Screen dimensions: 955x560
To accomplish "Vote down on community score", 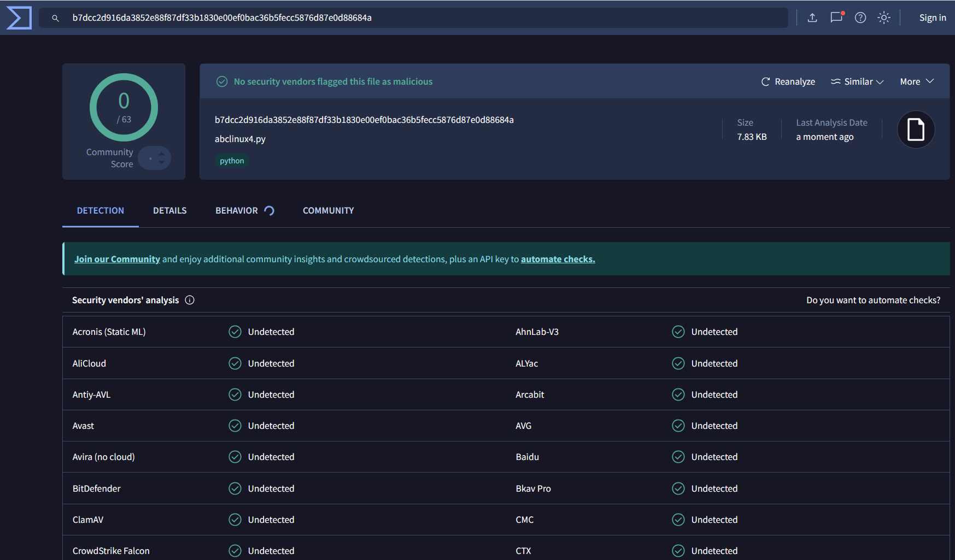I will coord(162,162).
